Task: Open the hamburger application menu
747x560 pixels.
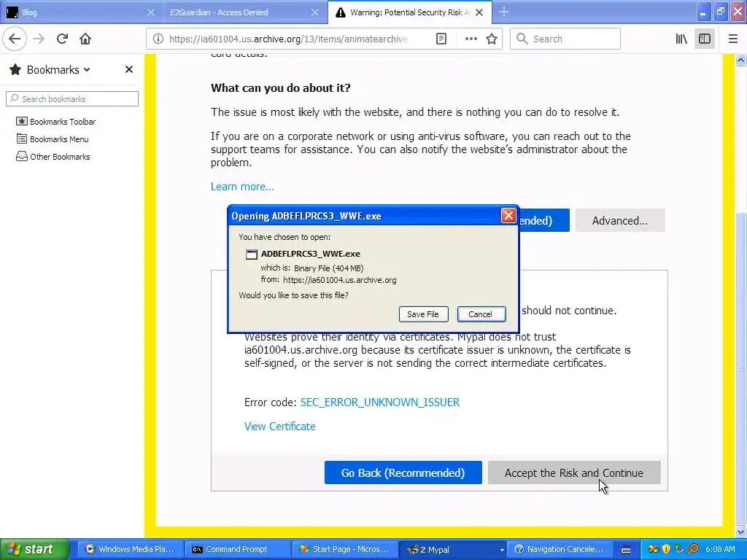Action: click(x=733, y=39)
